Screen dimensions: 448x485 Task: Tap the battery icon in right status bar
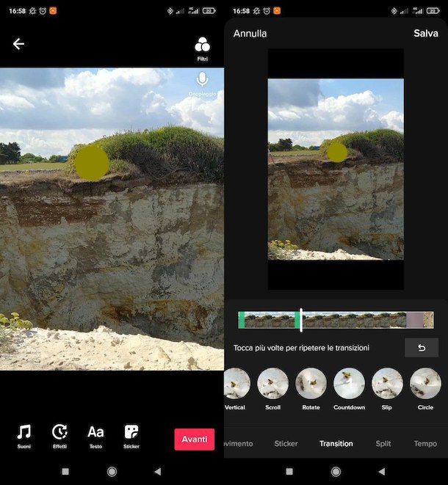pyautogui.click(x=433, y=11)
